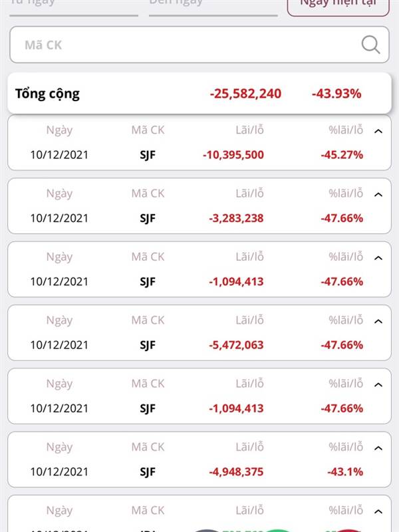The height and width of the screenshot is (532, 399).
Task: Collapse the first -1,094,413 row's chevron
Action: pos(378,258)
